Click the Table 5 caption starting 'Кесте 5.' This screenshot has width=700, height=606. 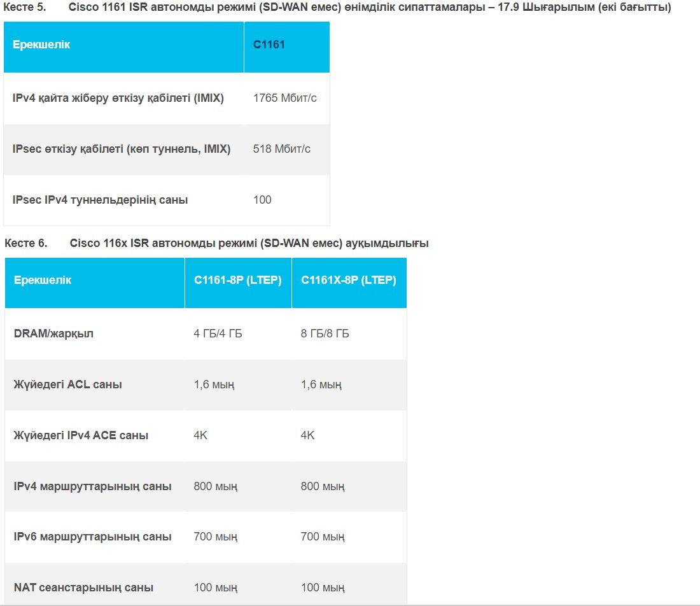click(x=337, y=7)
